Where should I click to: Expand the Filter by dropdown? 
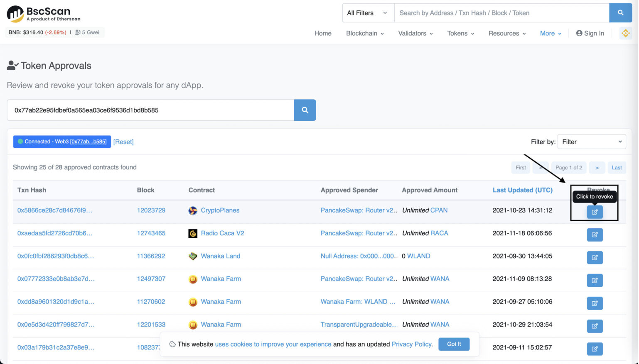click(x=592, y=142)
